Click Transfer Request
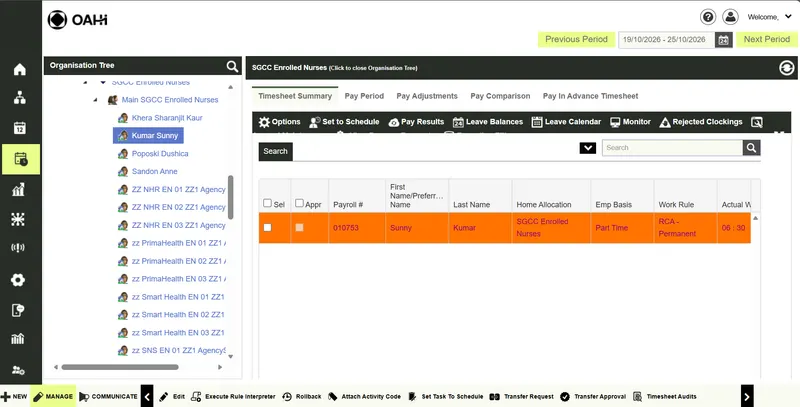 [x=521, y=396]
